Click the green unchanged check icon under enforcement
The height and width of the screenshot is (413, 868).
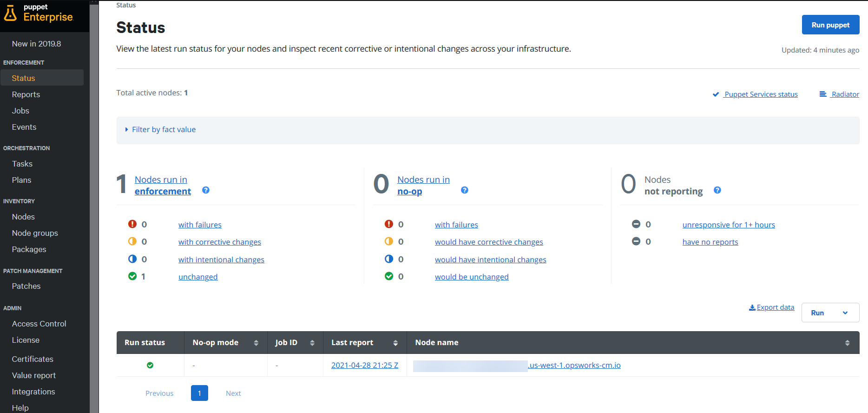point(132,276)
